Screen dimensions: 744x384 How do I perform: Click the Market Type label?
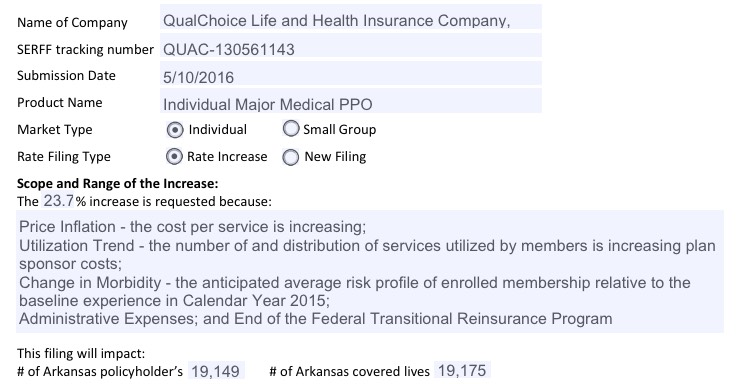coord(55,130)
